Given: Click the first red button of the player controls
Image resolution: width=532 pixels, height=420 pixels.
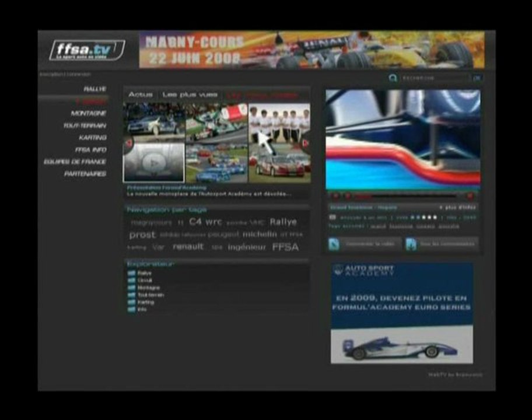Looking at the screenshot, I should click(x=335, y=196).
